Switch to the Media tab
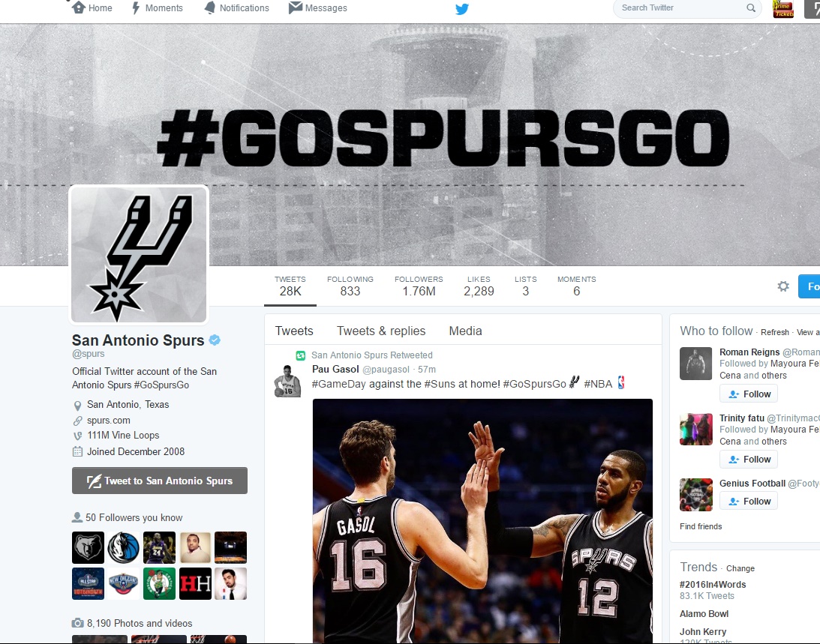 [465, 331]
